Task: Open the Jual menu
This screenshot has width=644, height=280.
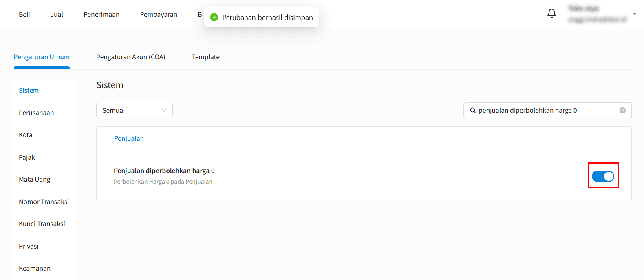Action: pos(57,14)
